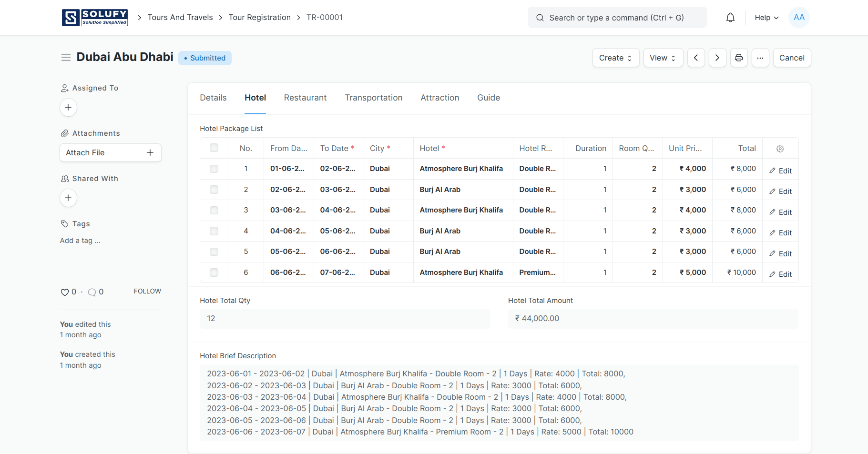Click the FOLLOW link
Viewport: 868px width, 454px height.
(x=147, y=291)
